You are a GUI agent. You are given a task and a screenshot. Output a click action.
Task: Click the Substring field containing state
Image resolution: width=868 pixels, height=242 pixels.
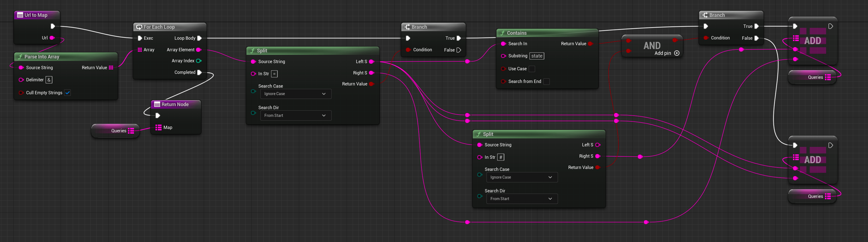point(537,56)
